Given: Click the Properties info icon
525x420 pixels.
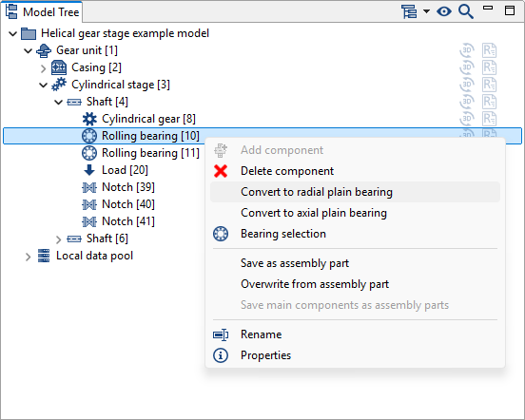Looking at the screenshot, I should click(x=221, y=355).
